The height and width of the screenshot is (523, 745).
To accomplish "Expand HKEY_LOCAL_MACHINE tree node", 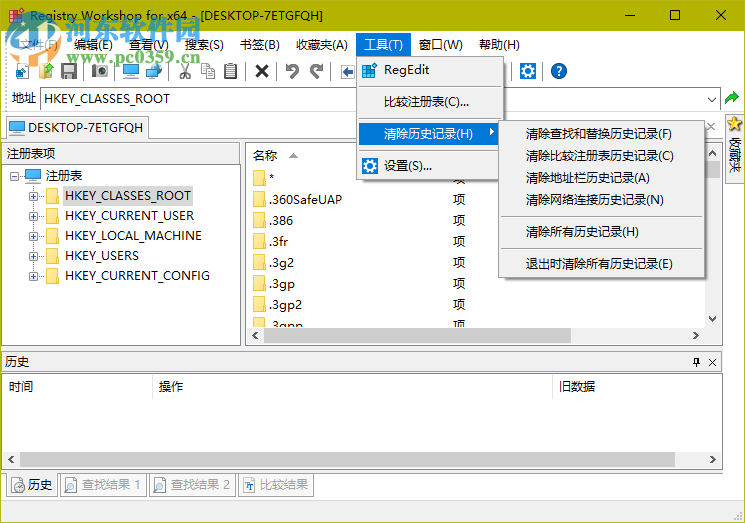I will pos(33,236).
